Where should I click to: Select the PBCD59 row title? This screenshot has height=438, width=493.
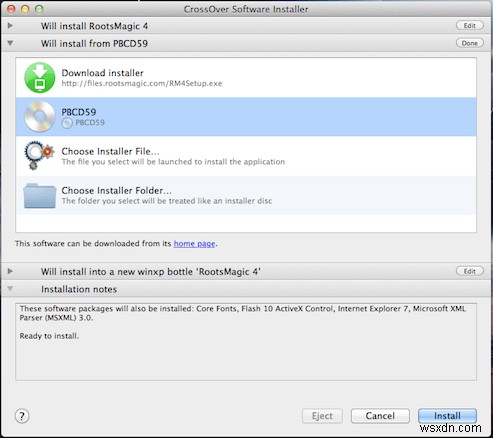tap(79, 112)
